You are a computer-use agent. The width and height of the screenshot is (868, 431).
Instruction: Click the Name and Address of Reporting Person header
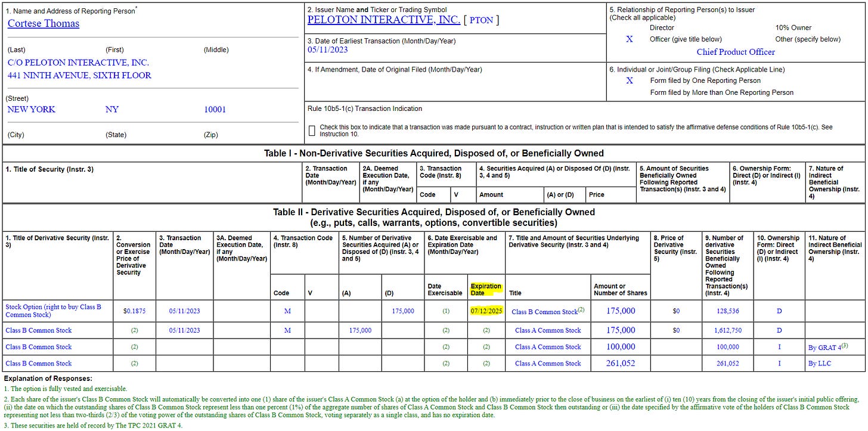(71, 10)
